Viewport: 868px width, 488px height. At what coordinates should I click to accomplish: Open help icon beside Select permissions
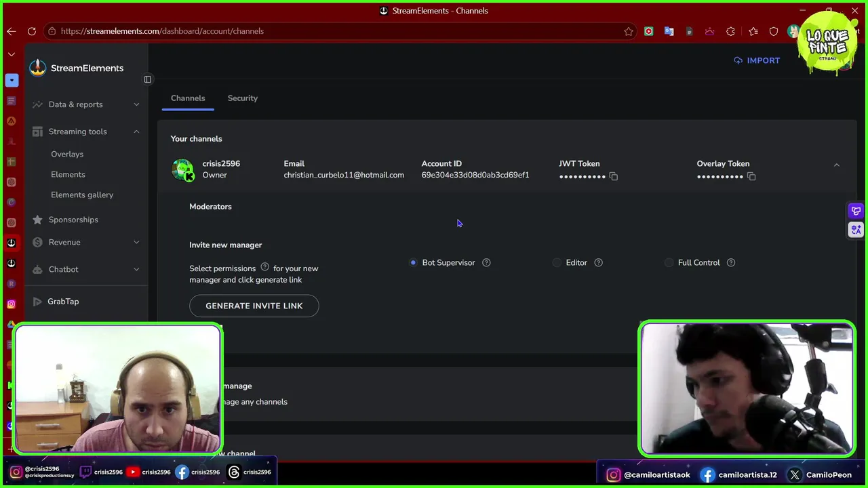pyautogui.click(x=265, y=267)
